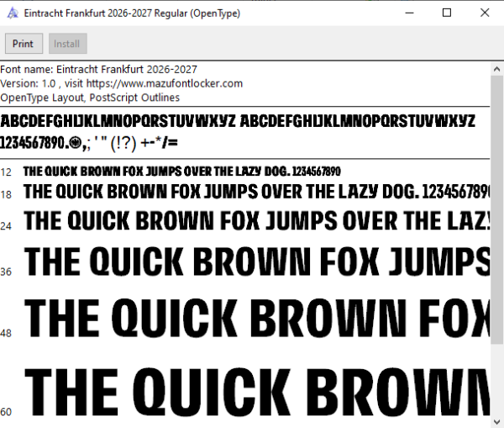Click the version line with mazufontlocker.com URL
504x428 pixels.
(x=122, y=83)
